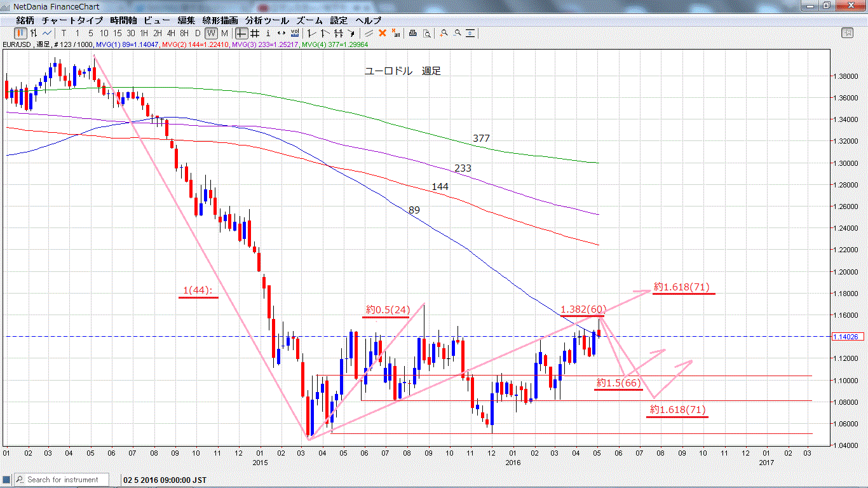Open the 設定 menu
The width and height of the screenshot is (868, 488).
pos(339,20)
